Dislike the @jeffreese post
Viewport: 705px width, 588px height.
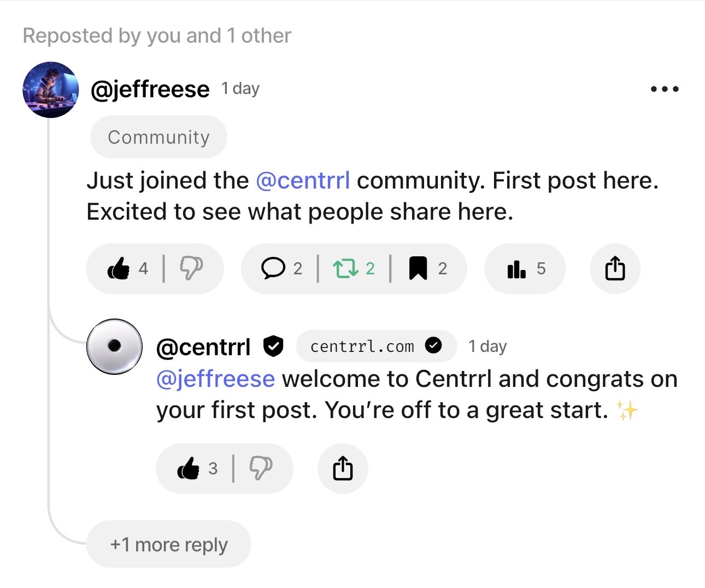pos(191,268)
